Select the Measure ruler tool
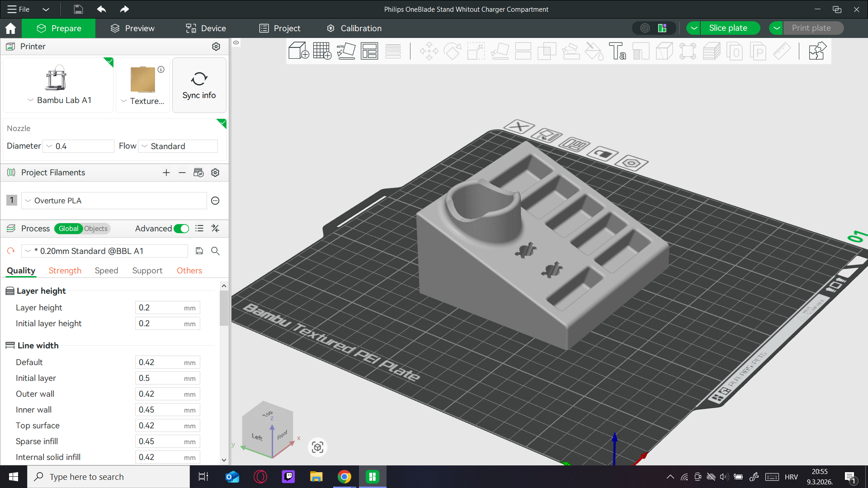Viewport: 868px width, 488px height. [782, 51]
